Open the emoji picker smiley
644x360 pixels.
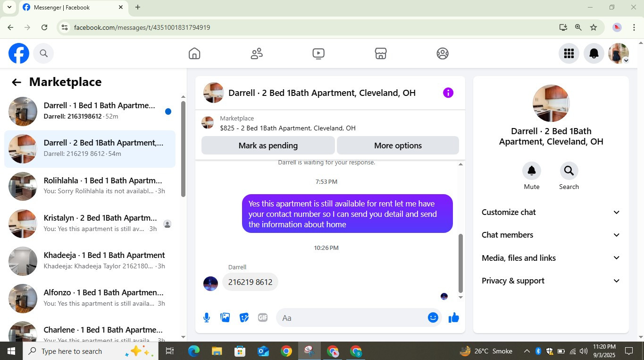click(x=433, y=317)
